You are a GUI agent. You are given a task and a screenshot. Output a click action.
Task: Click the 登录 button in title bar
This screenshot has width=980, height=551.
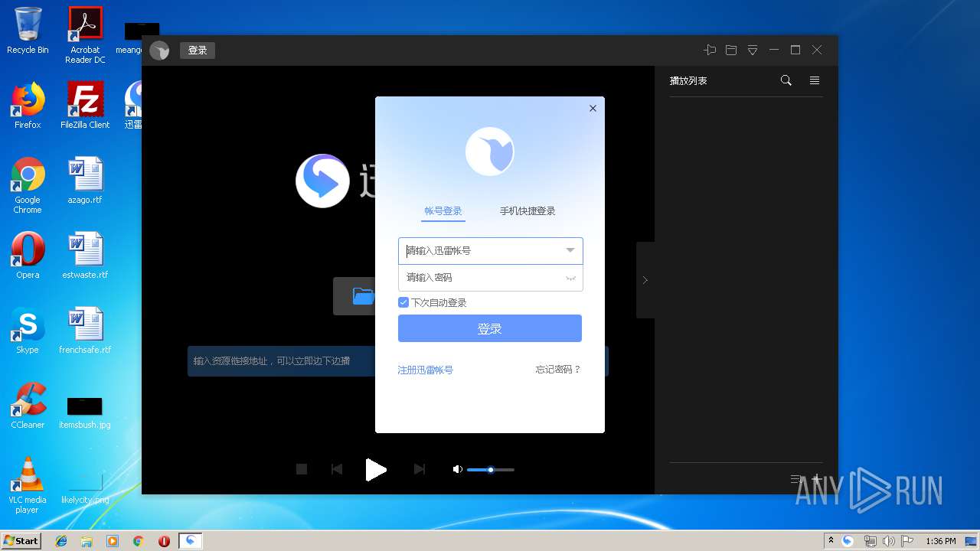pyautogui.click(x=198, y=51)
